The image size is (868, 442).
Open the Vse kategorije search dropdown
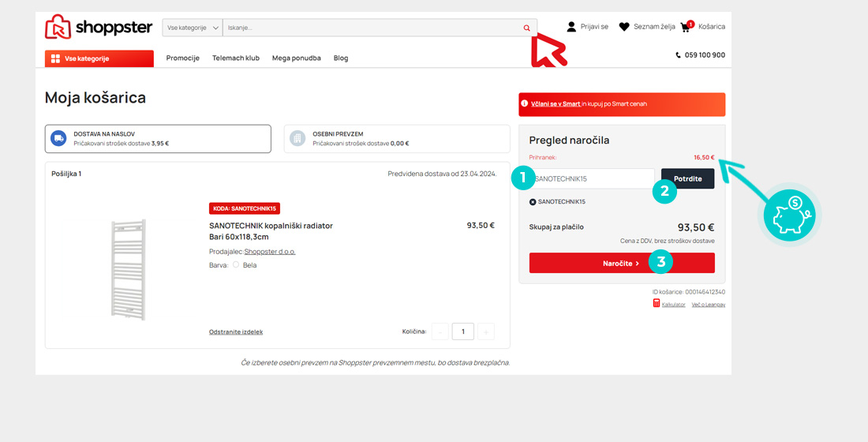point(192,28)
